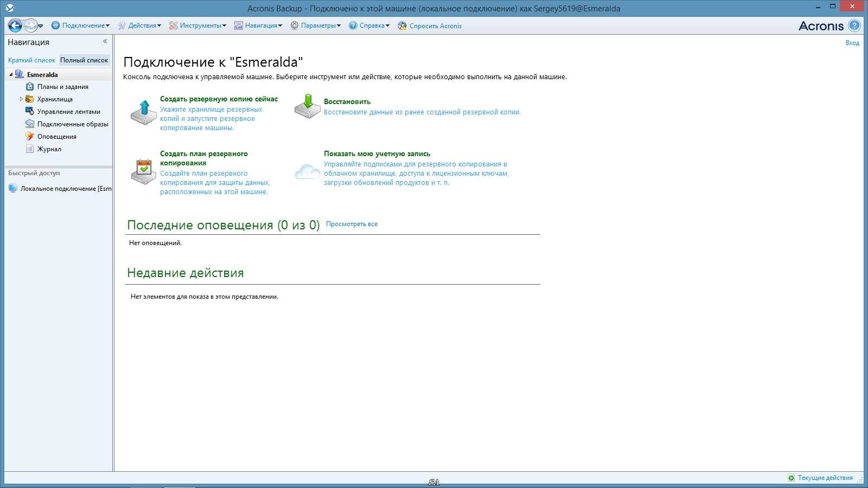Screen dimensions: 868x488
Task: Click the Восстановить link
Action: coord(347,102)
